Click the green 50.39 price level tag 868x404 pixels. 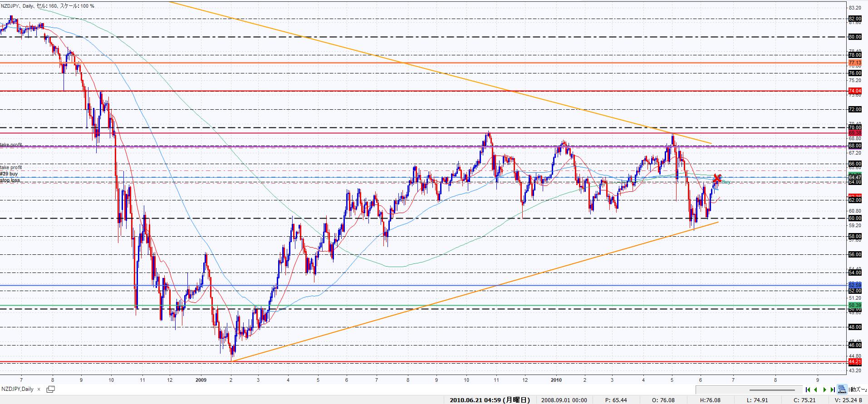pos(854,305)
